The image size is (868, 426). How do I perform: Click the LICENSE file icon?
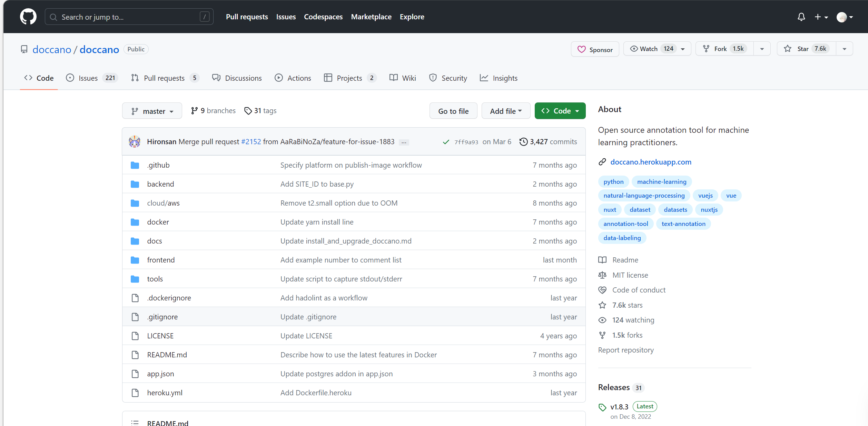click(135, 336)
